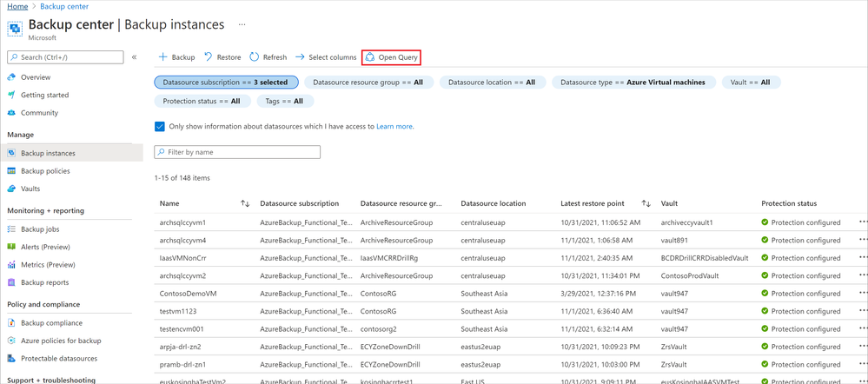Click the Metrics (Preview) chart icon
This screenshot has height=384, width=868.
click(x=11, y=264)
